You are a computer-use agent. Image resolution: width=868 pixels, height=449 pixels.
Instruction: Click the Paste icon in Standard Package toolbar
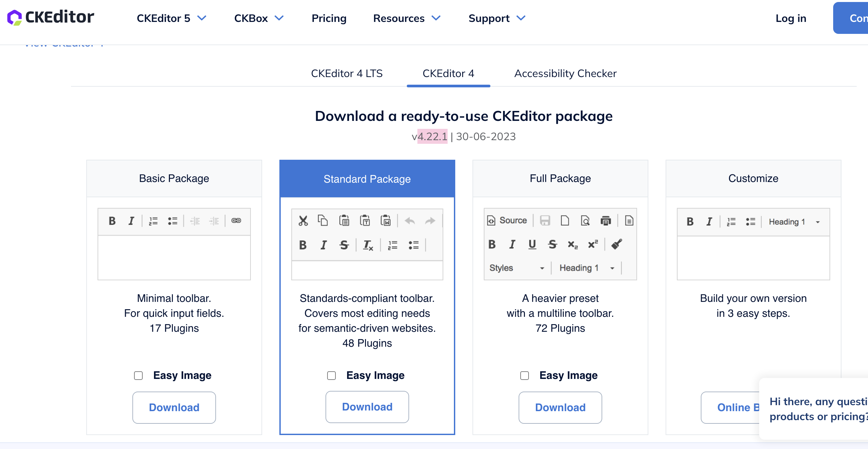344,221
